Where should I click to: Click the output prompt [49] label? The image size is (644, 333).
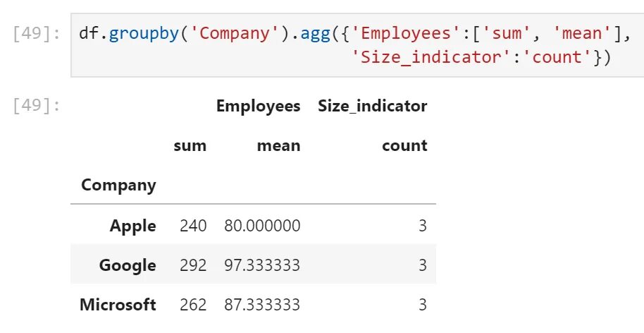click(x=37, y=106)
